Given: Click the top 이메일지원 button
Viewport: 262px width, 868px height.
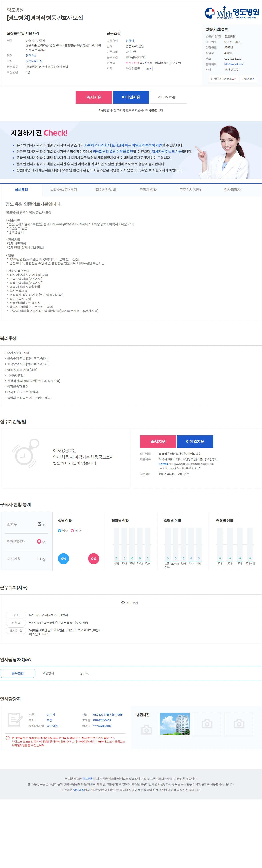Looking at the screenshot, I should [x=131, y=97].
